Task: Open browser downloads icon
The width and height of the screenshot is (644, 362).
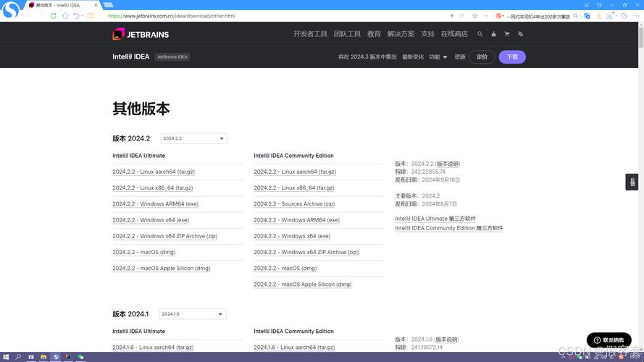Action: pos(599,16)
